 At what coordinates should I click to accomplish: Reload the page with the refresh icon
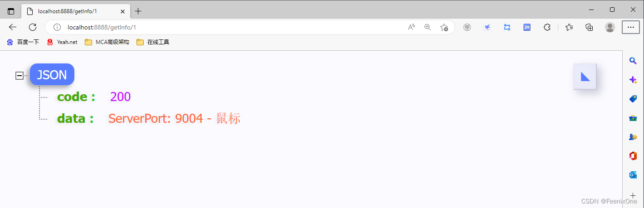tap(33, 27)
